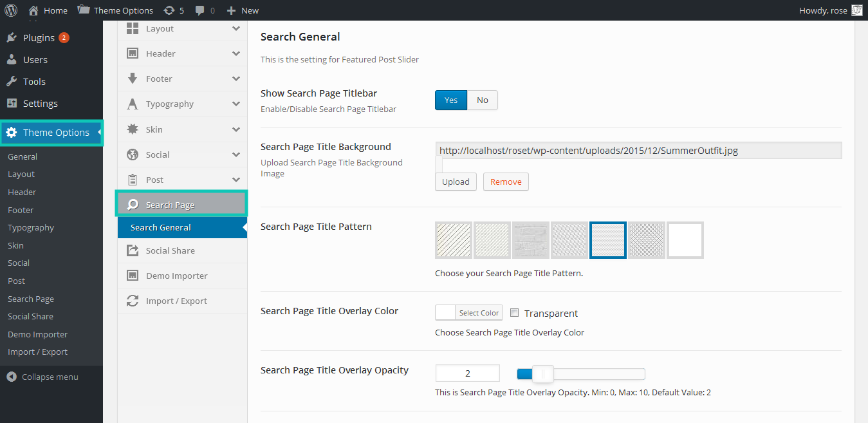Click the Remove button
The width and height of the screenshot is (868, 423).
506,182
